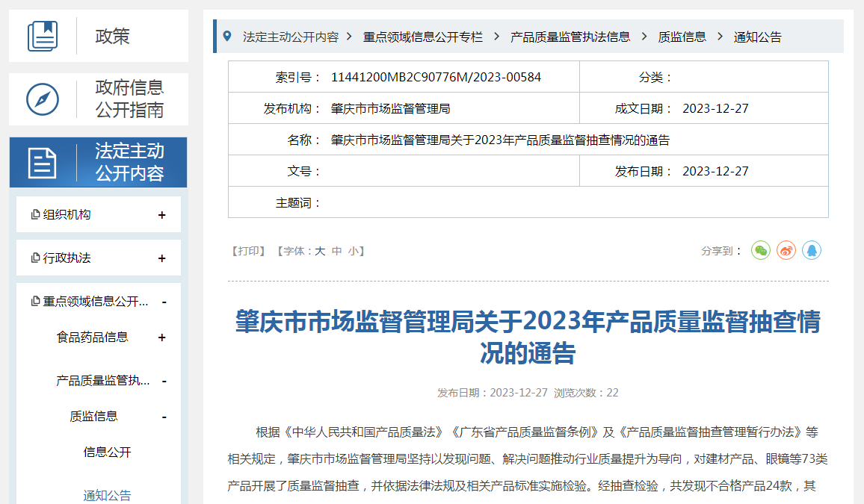Click the 名称 row title text
The height and width of the screenshot is (504, 864).
point(500,140)
